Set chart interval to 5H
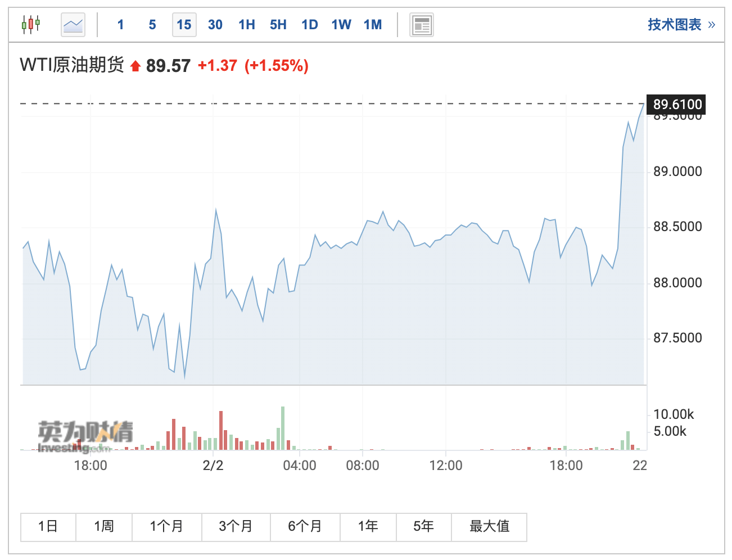 coord(278,25)
